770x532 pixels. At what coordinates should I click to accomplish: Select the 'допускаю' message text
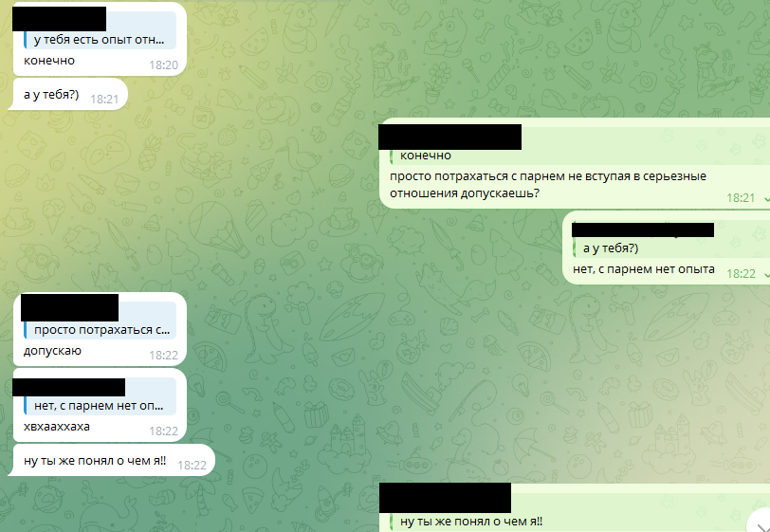pyautogui.click(x=52, y=351)
